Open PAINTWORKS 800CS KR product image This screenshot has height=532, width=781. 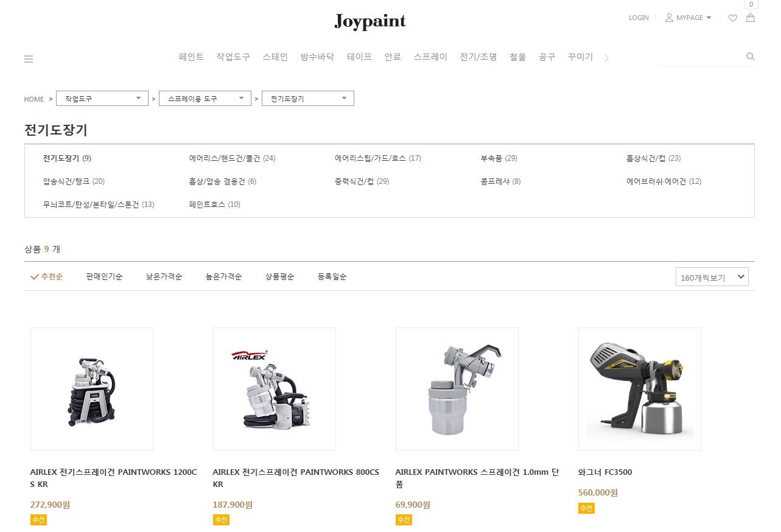click(x=275, y=389)
